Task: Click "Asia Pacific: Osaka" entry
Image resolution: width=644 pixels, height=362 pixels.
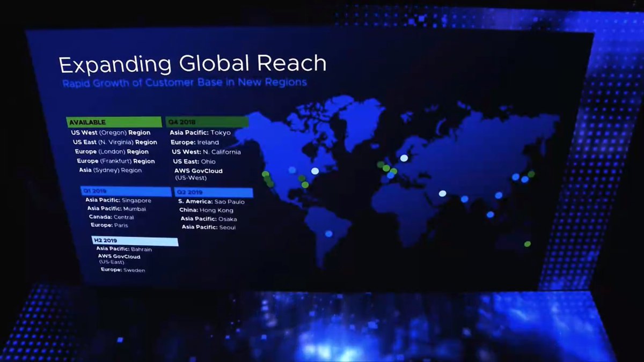Action: (209, 219)
